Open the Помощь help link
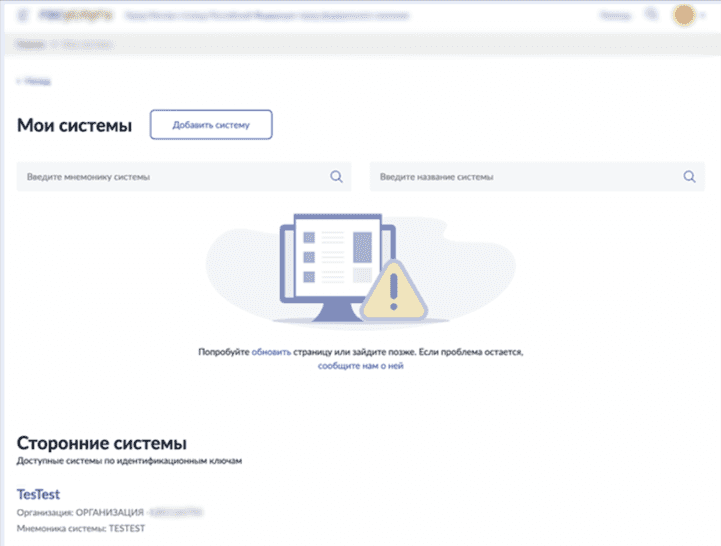721x546 pixels. [x=613, y=16]
